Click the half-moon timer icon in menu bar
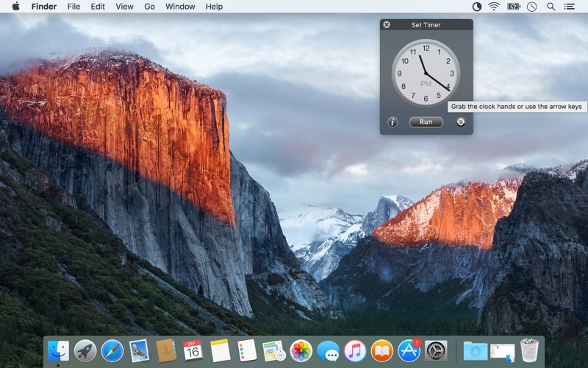The width and height of the screenshot is (588, 368). 476,7
